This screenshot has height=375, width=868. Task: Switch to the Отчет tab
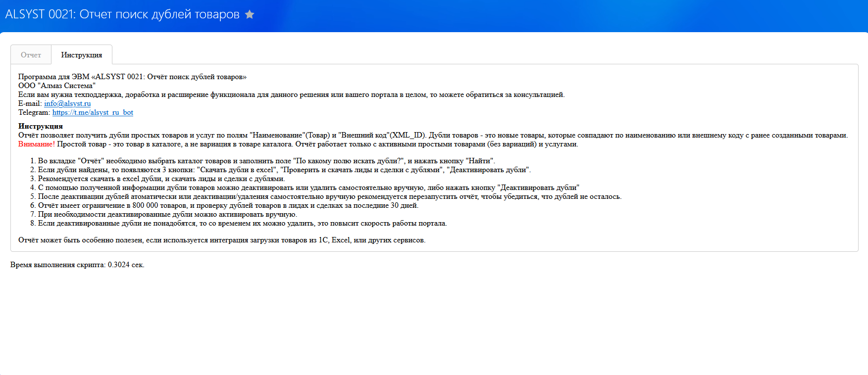pos(31,55)
